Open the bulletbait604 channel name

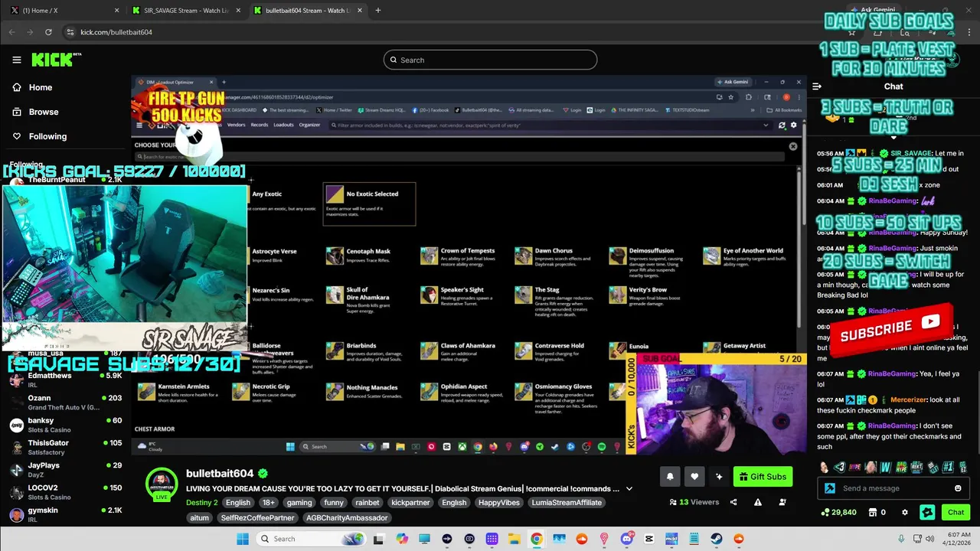coord(220,473)
